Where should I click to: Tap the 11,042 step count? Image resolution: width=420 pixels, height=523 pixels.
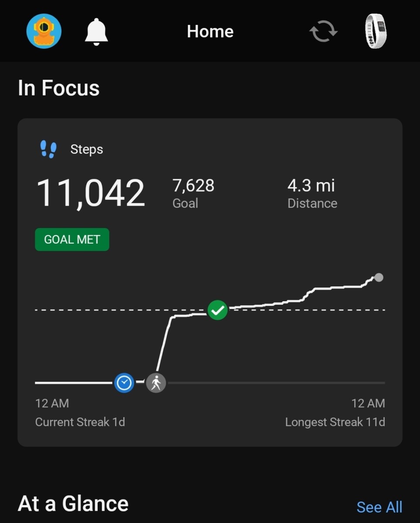tap(90, 193)
